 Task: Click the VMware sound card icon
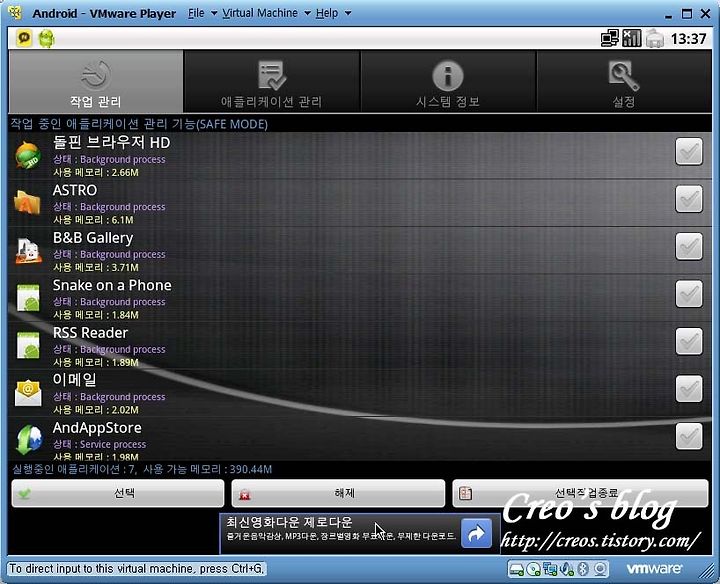[567, 569]
